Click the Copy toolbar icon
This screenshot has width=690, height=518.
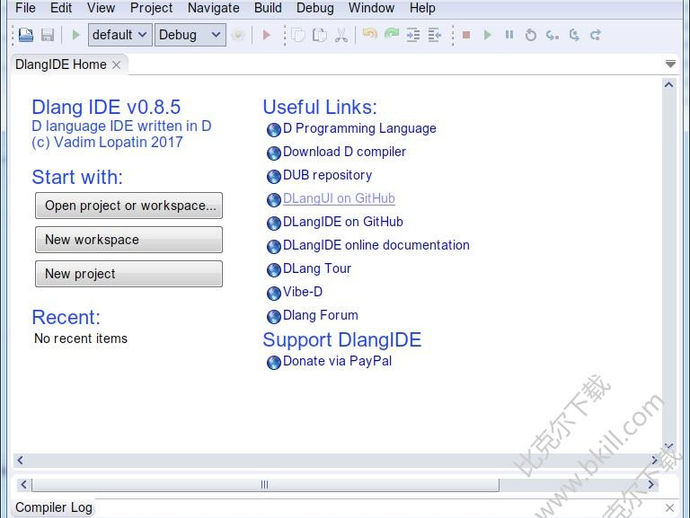pos(298,35)
